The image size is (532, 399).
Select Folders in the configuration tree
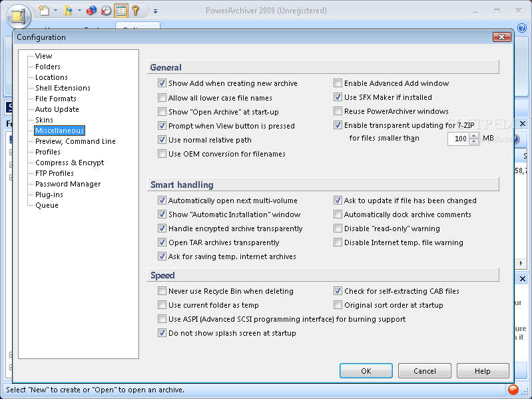coord(48,67)
